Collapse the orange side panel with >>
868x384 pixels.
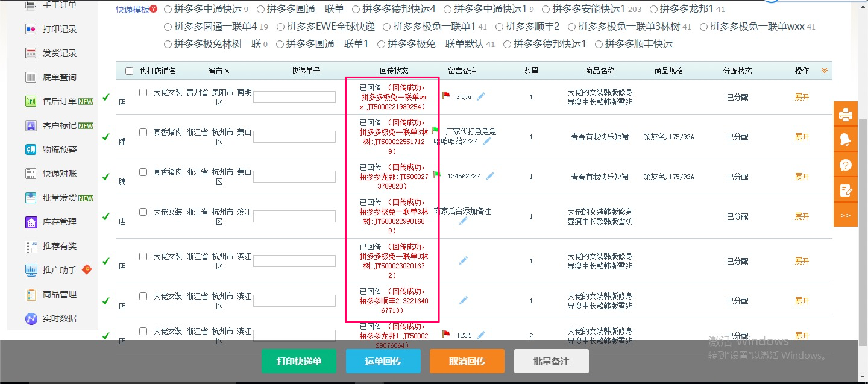(x=846, y=215)
